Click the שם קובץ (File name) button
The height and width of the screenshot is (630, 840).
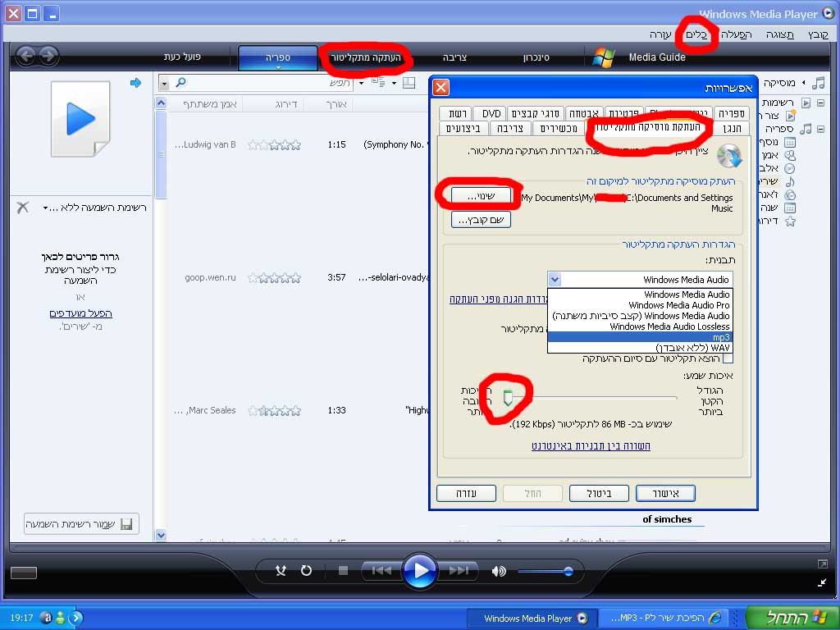coord(481,220)
